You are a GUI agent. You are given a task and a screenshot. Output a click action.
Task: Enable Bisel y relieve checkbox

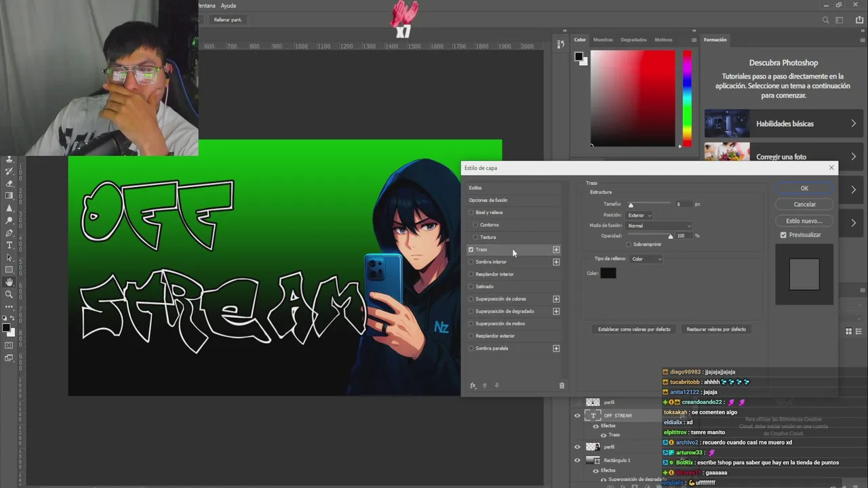pyautogui.click(x=471, y=213)
